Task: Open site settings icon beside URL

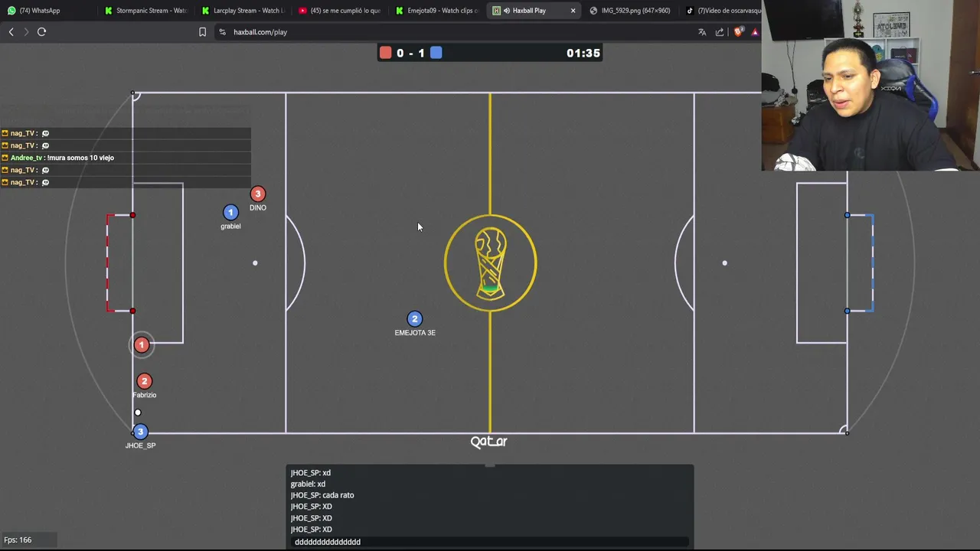Action: point(223,32)
